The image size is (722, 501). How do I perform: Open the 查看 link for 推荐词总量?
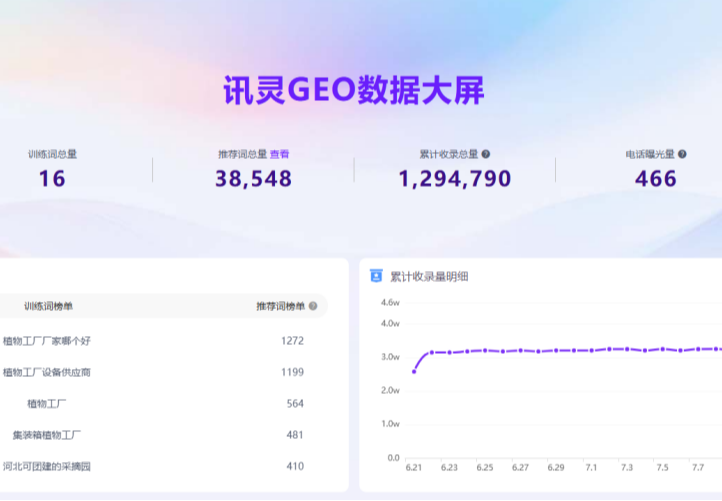point(279,154)
